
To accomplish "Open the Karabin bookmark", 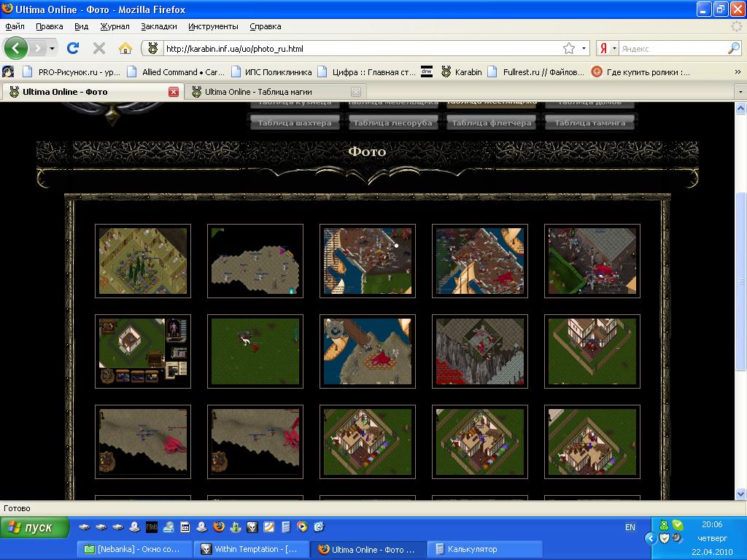I will [x=461, y=72].
